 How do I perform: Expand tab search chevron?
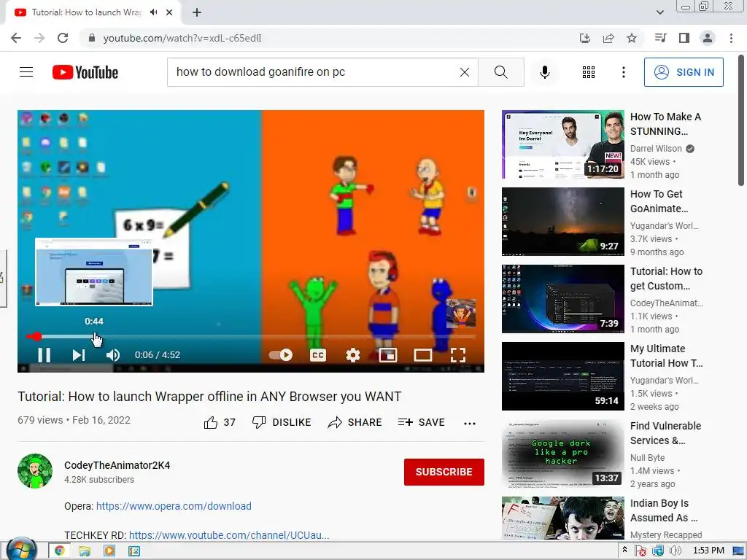coord(659,12)
